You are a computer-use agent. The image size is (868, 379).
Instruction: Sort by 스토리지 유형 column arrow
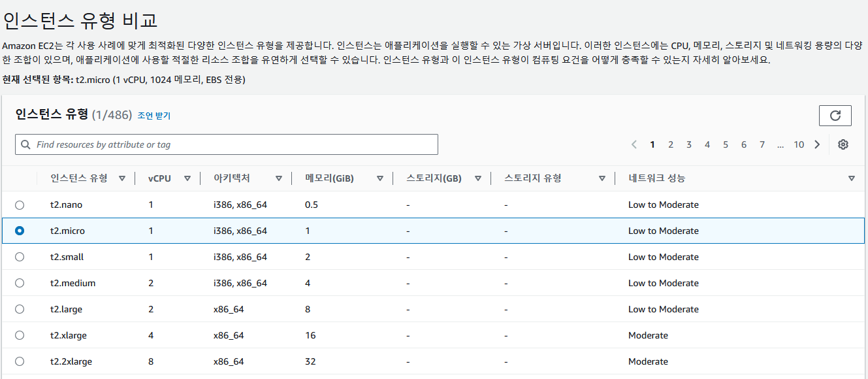[x=602, y=178]
